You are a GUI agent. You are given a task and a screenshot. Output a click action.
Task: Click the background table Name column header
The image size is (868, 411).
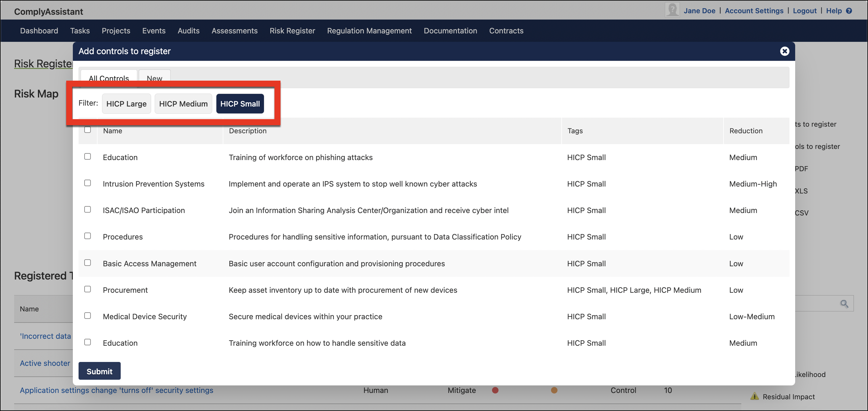coord(29,309)
